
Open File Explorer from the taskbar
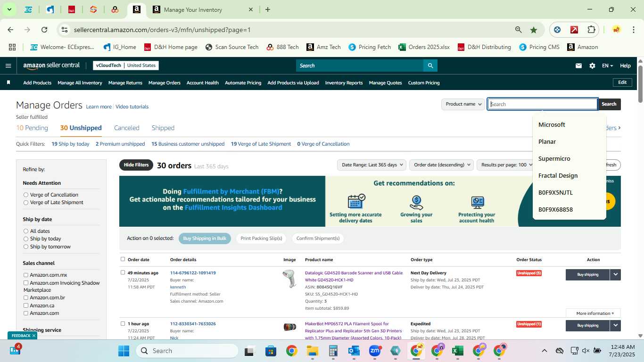point(312,351)
